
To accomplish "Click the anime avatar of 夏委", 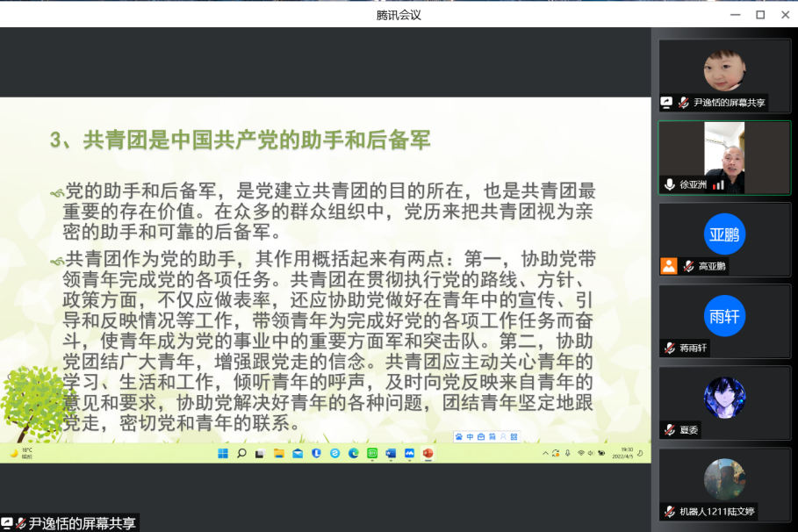I will [x=724, y=398].
